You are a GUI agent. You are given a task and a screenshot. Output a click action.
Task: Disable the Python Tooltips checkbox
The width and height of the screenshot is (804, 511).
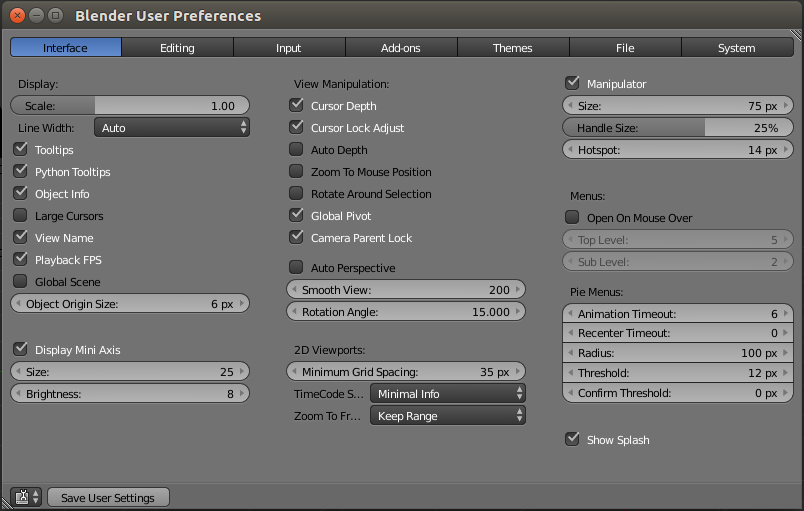click(20, 172)
